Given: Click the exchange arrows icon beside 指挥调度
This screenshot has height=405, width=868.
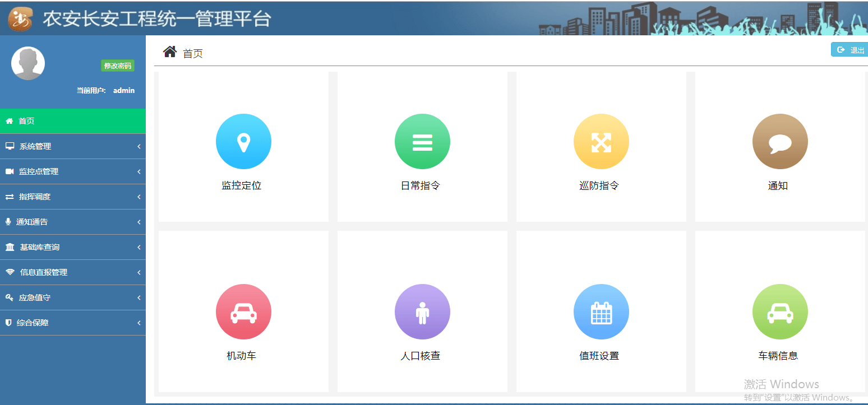Looking at the screenshot, I should tap(10, 197).
